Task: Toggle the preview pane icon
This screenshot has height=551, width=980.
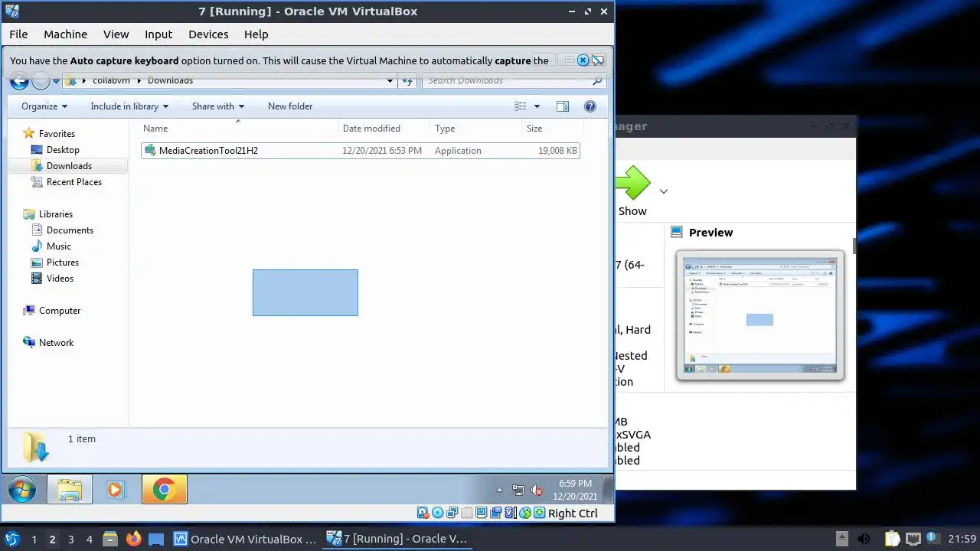Action: tap(563, 106)
